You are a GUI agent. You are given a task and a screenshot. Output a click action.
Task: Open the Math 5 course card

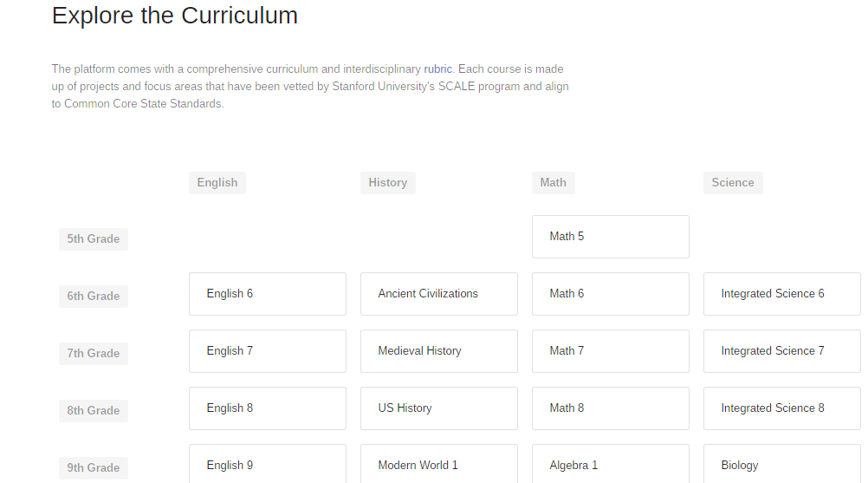pos(610,237)
